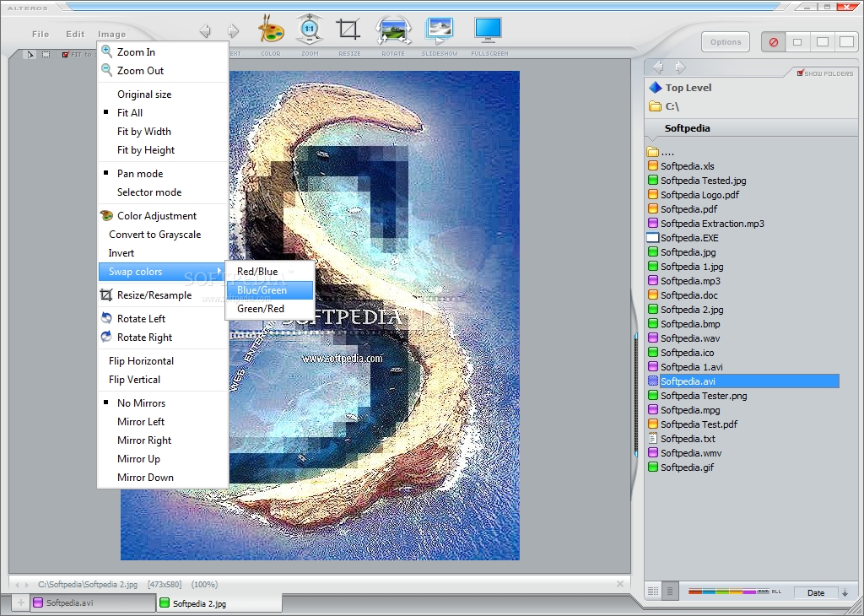This screenshot has width=864, height=616.
Task: Go to previous image with left toolbar arrow
Action: coord(205,31)
